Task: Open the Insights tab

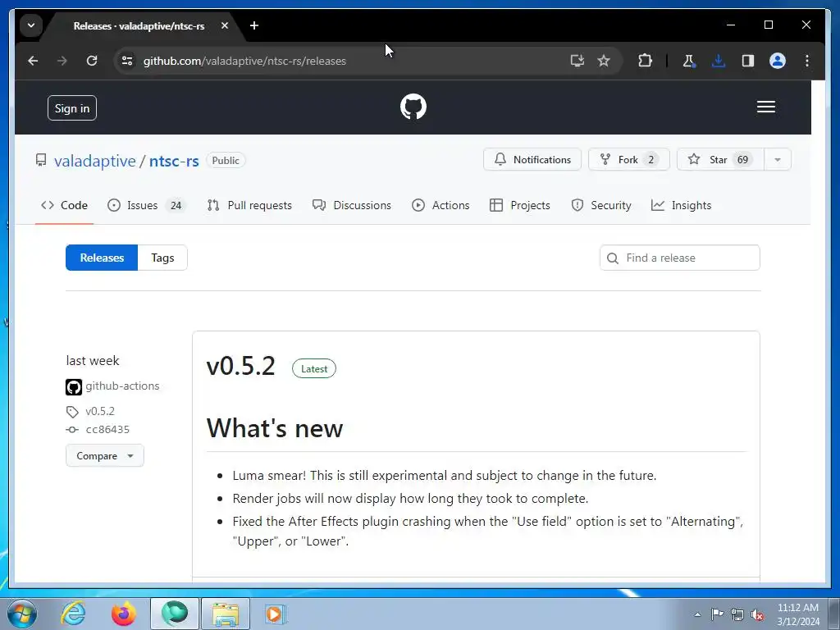Action: [682, 206]
